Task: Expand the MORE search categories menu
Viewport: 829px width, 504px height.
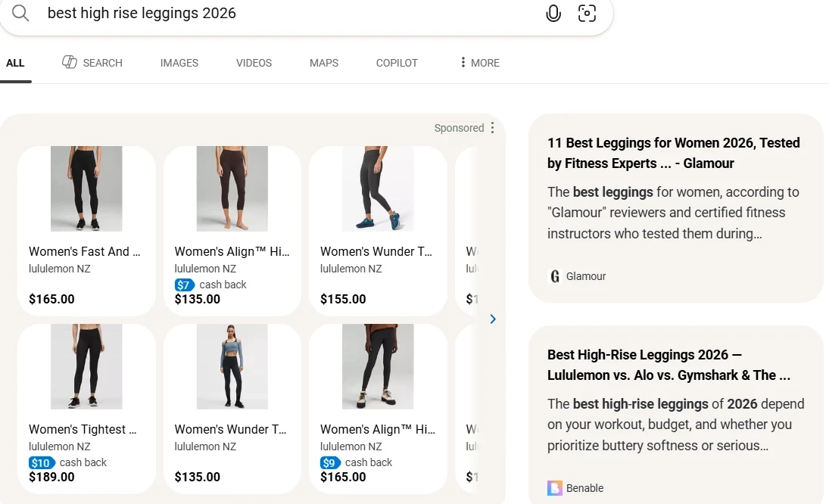Action: 479,63
